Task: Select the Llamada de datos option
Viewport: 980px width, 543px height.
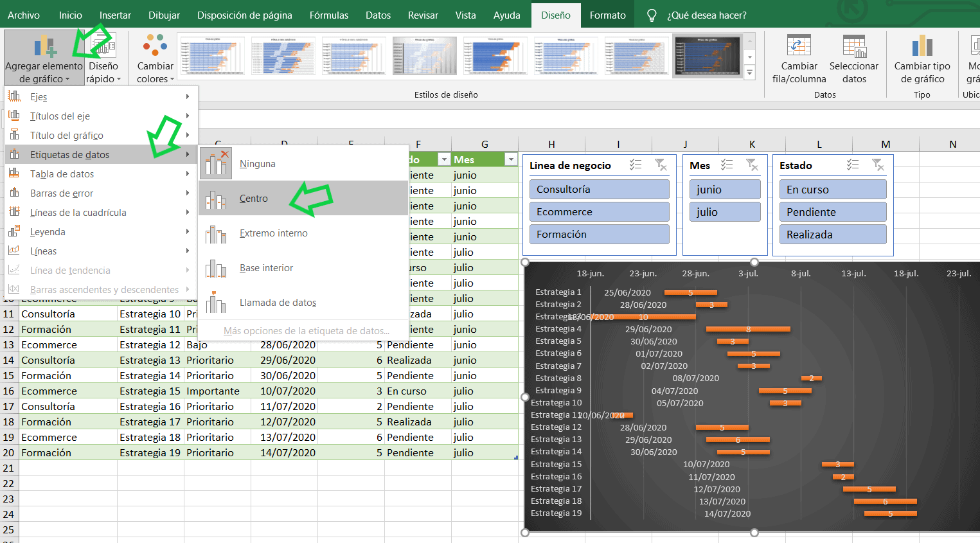Action: 303,303
